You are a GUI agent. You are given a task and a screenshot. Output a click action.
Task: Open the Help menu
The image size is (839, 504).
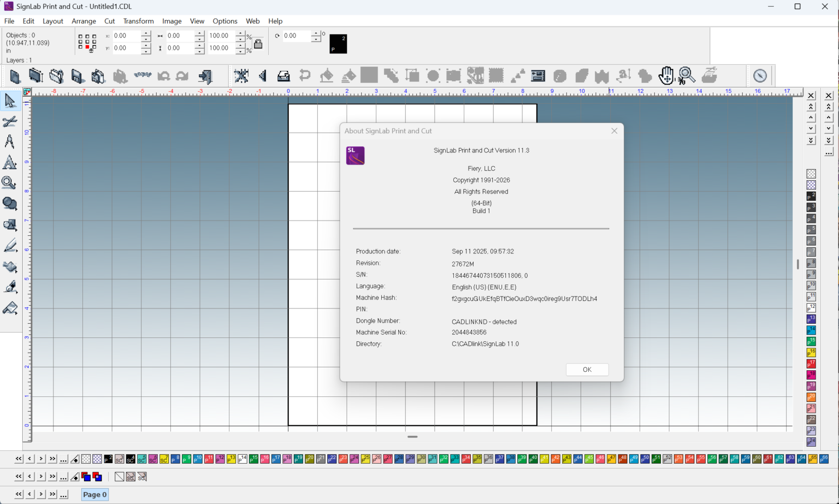tap(275, 21)
